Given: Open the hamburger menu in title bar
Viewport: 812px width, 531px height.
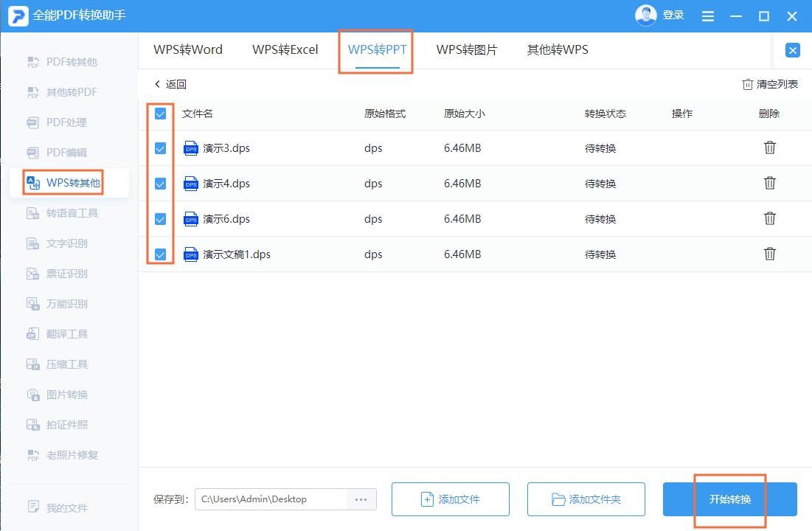Looking at the screenshot, I should coord(707,16).
